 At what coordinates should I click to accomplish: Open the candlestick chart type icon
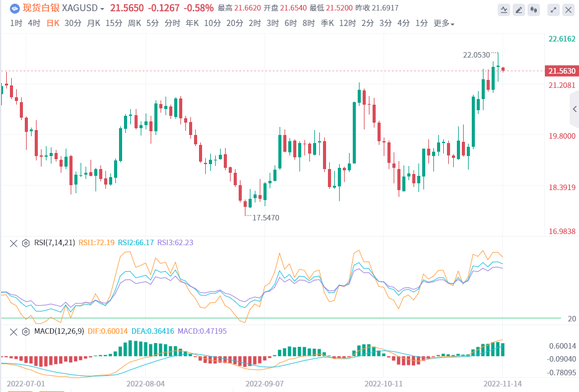(534, 10)
